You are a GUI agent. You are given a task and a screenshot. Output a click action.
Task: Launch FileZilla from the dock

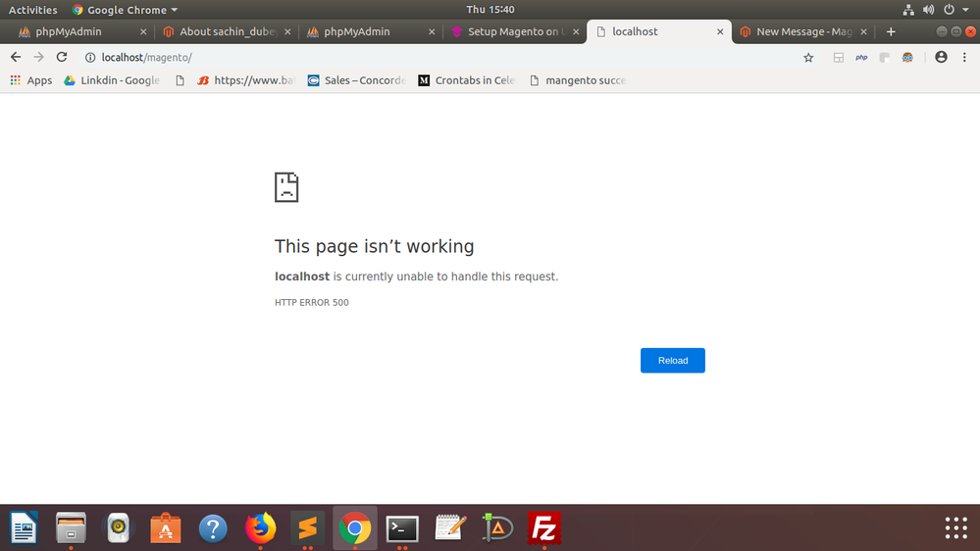(x=544, y=528)
